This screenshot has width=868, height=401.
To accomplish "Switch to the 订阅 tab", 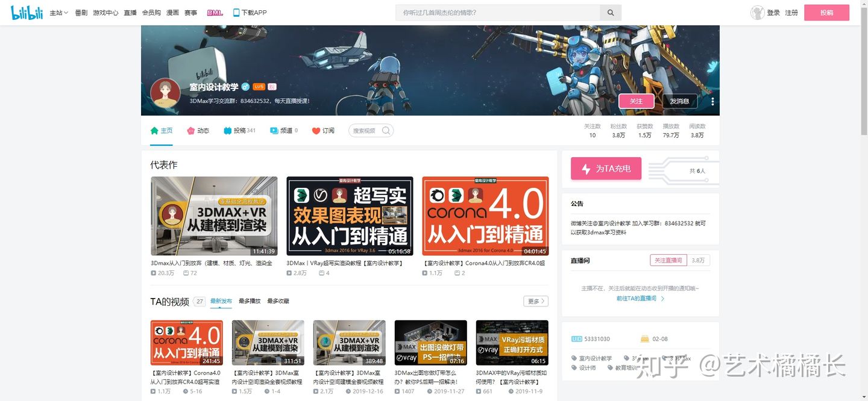I will [x=323, y=131].
